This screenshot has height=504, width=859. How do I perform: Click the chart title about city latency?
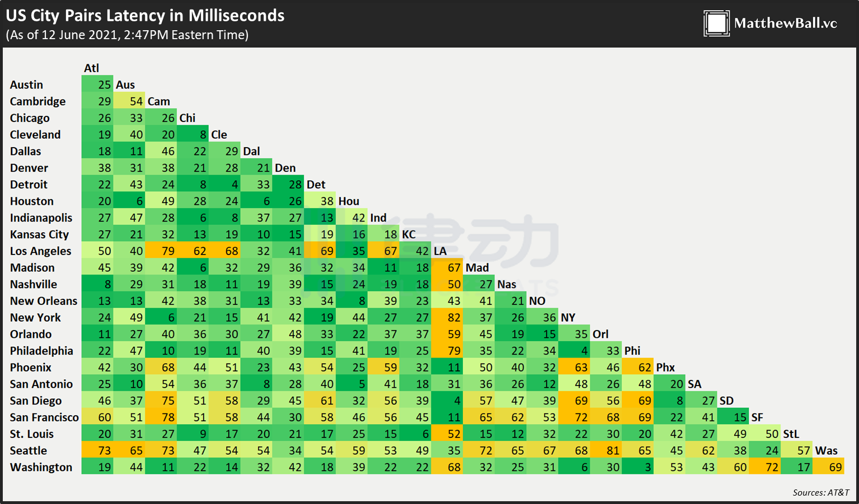coord(145,15)
